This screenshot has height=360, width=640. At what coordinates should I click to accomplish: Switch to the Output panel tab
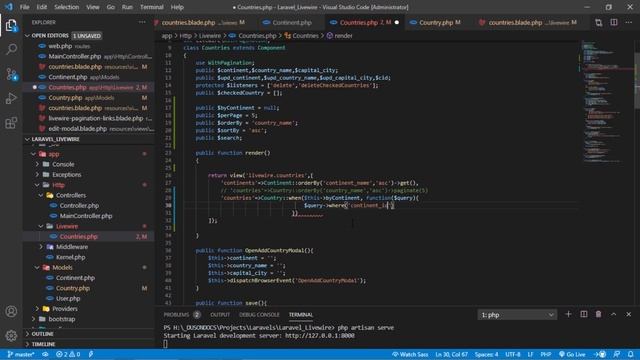coord(220,315)
